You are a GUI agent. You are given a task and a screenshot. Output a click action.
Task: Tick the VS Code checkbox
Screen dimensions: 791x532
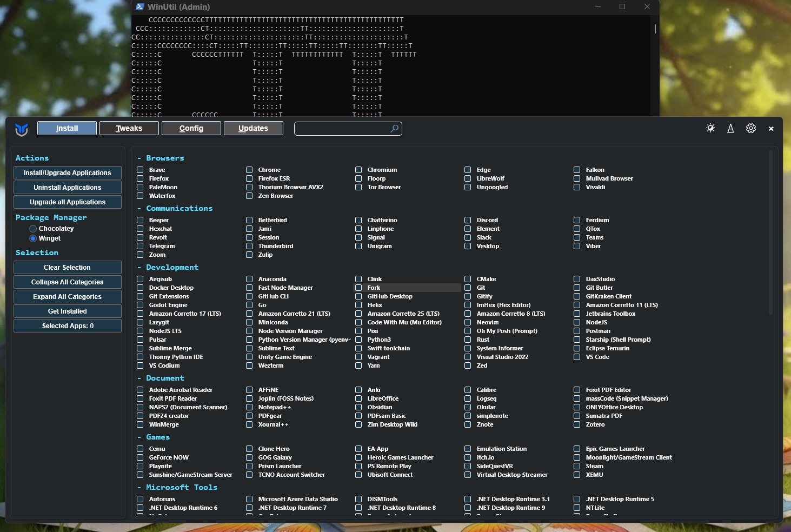pos(577,357)
